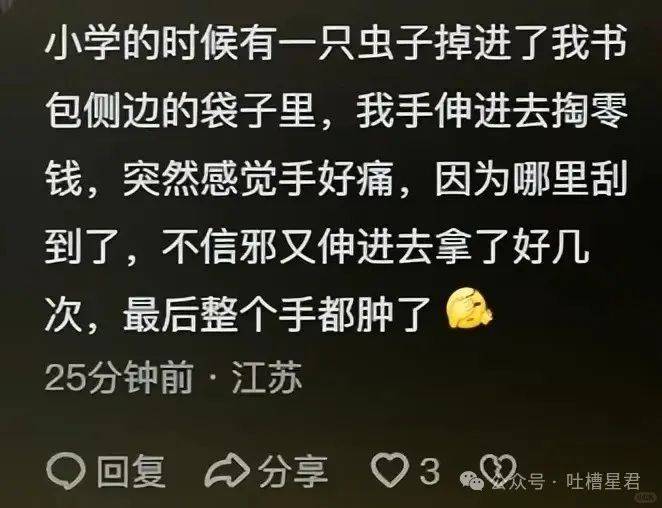Image resolution: width=662 pixels, height=508 pixels.
Task: Click the 25分钟前 timestamp
Action: (x=119, y=377)
